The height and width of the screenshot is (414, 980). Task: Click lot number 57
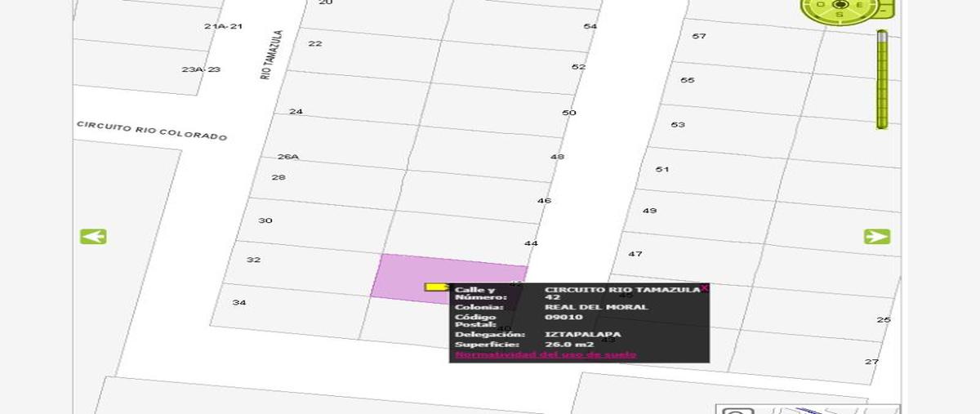[699, 36]
